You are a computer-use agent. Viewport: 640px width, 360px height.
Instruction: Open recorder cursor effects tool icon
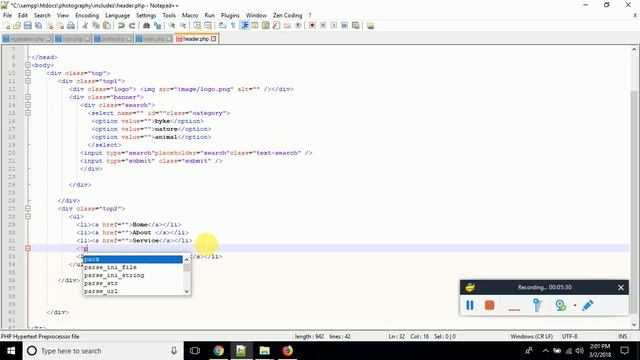[x=537, y=305]
